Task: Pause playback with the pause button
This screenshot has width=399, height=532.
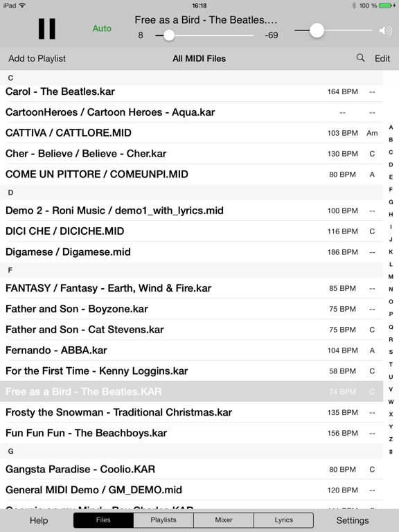Action: click(x=47, y=29)
